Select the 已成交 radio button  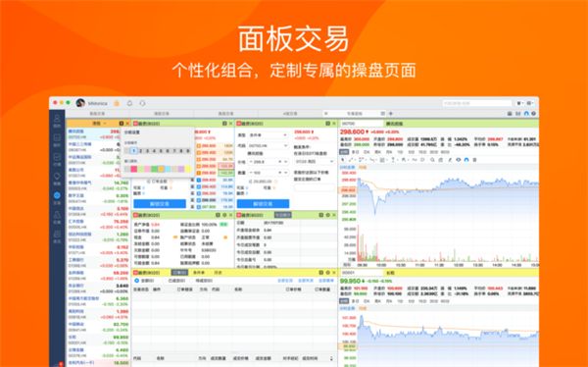164,281
